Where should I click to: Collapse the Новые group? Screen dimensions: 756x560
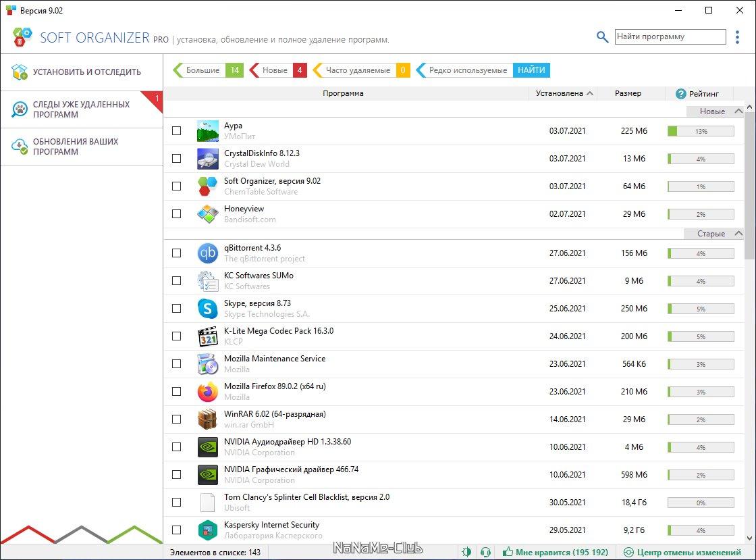coord(738,111)
